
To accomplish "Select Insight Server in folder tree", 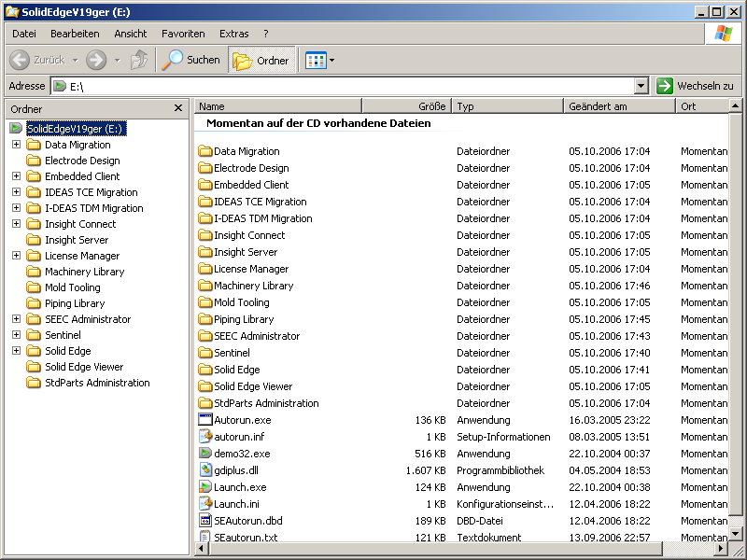I will [77, 240].
